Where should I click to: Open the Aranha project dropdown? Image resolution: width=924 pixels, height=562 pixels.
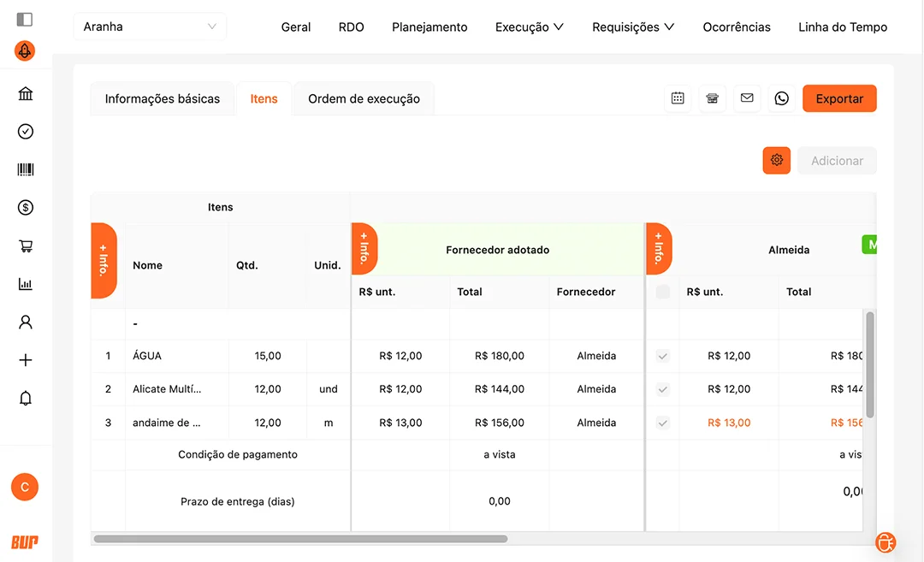coord(150,27)
